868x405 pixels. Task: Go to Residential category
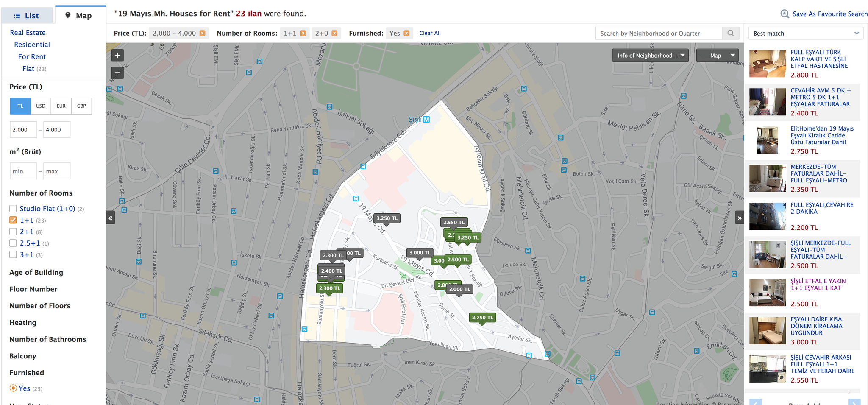(32, 45)
